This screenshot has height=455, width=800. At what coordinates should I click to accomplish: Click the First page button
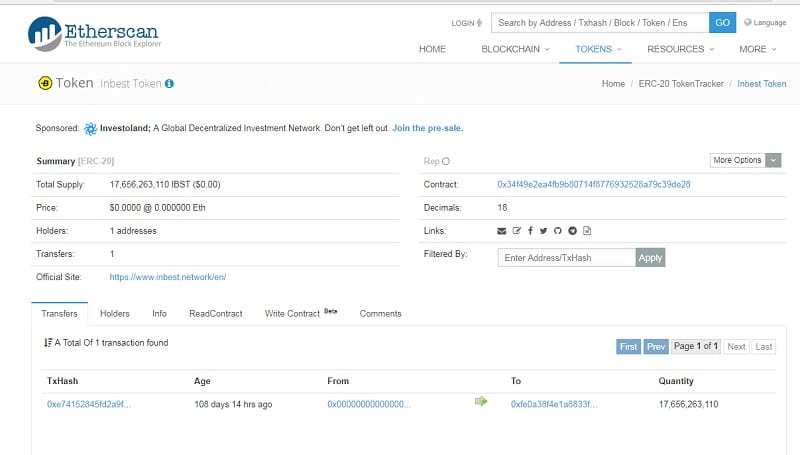point(628,347)
